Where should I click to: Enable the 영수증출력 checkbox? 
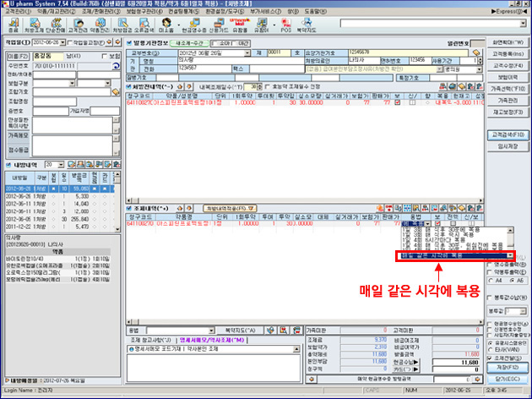(x=490, y=265)
